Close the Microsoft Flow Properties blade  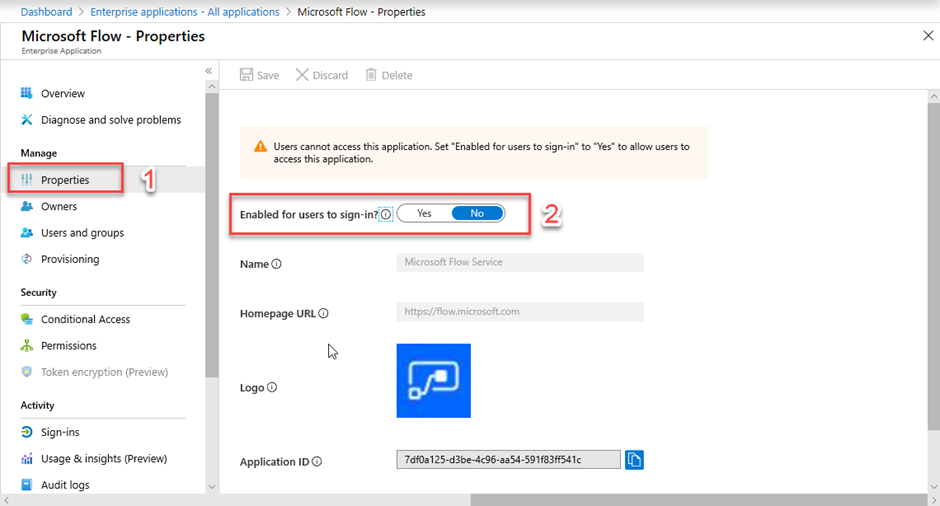(928, 36)
